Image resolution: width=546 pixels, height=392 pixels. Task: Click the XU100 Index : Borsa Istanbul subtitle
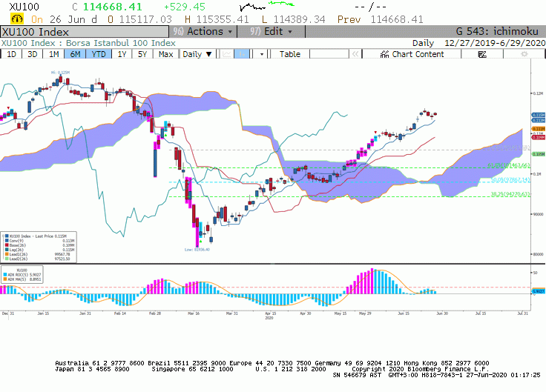[x=88, y=43]
